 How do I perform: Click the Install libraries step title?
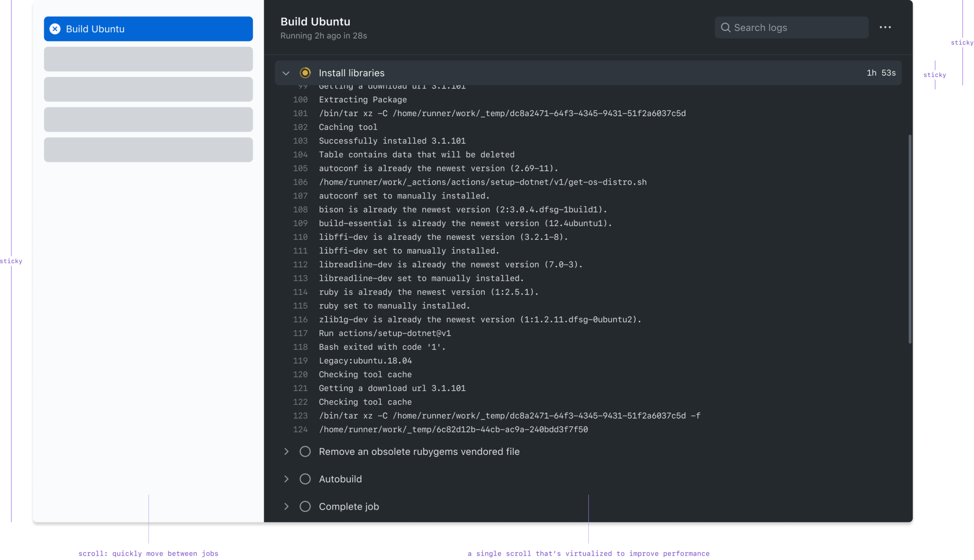click(351, 73)
